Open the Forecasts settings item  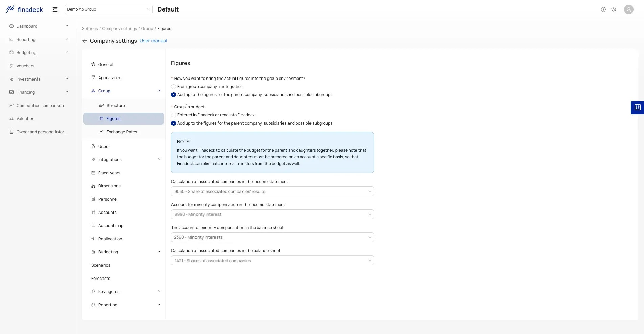click(123, 278)
